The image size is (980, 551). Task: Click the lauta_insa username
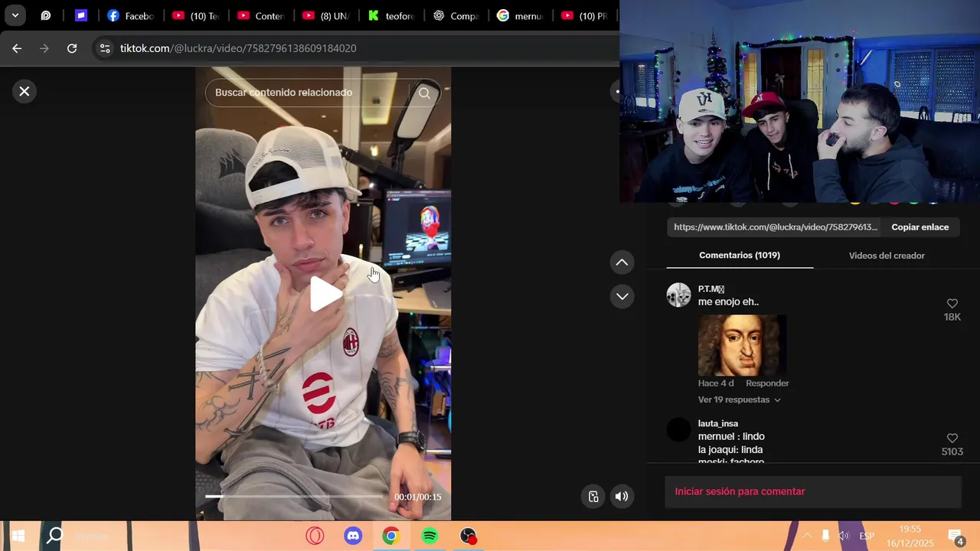(x=718, y=423)
